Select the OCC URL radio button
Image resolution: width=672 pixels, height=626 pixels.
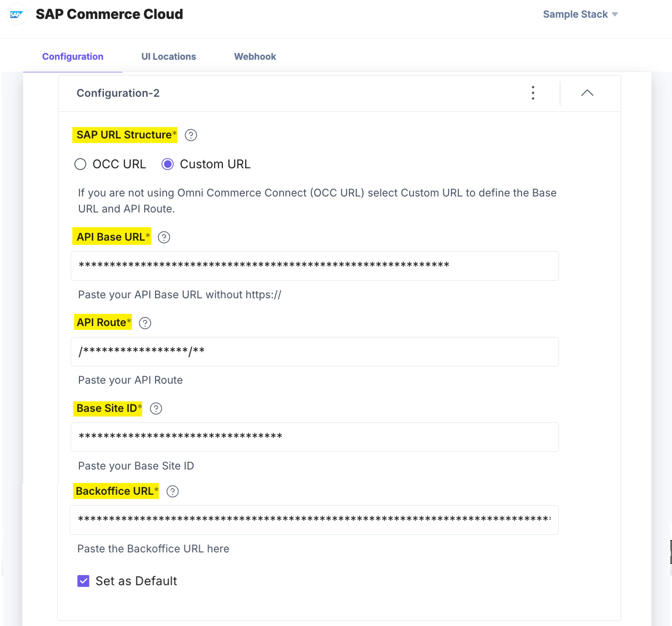click(80, 164)
